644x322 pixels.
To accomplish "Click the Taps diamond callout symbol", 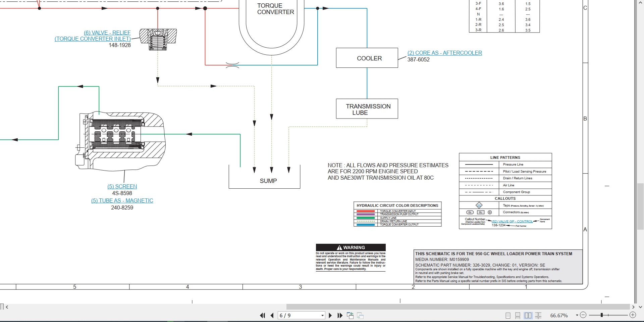I will tap(479, 205).
